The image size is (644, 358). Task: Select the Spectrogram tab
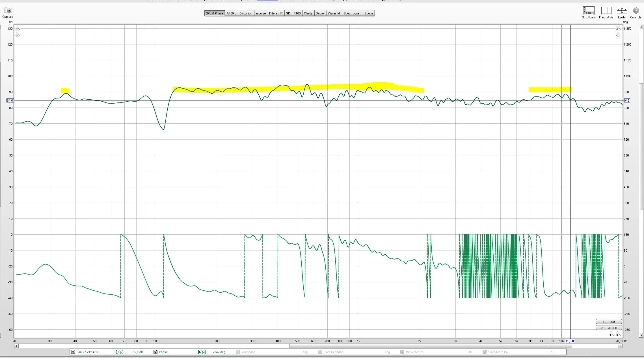point(352,13)
